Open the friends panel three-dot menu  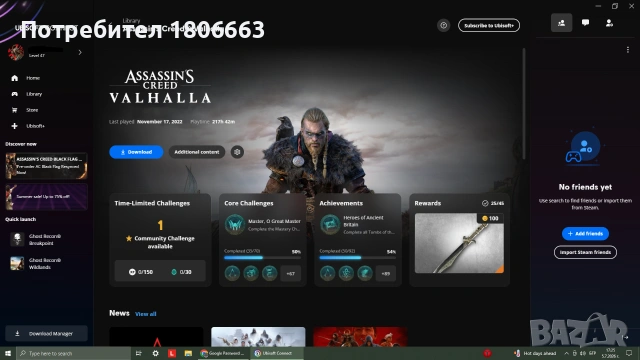627,50
